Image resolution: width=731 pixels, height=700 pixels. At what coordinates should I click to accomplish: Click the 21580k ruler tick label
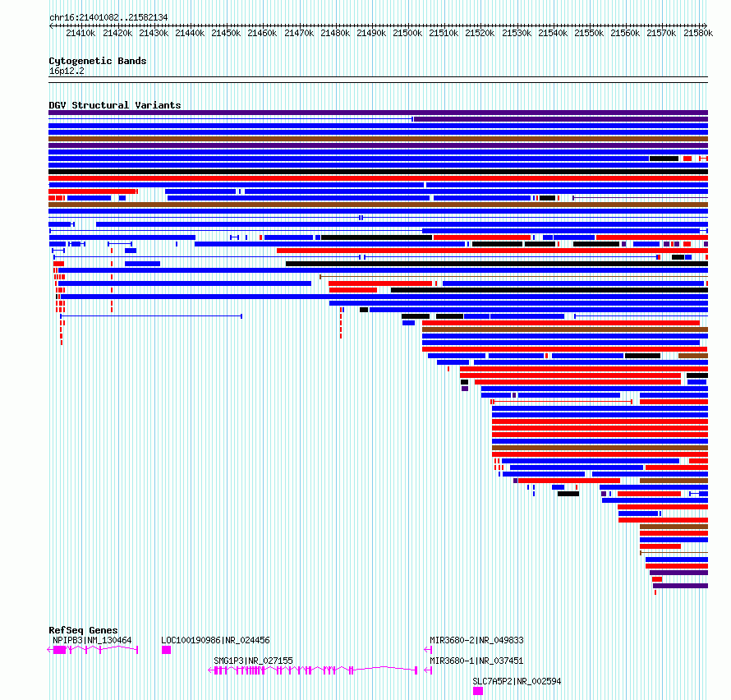click(698, 33)
